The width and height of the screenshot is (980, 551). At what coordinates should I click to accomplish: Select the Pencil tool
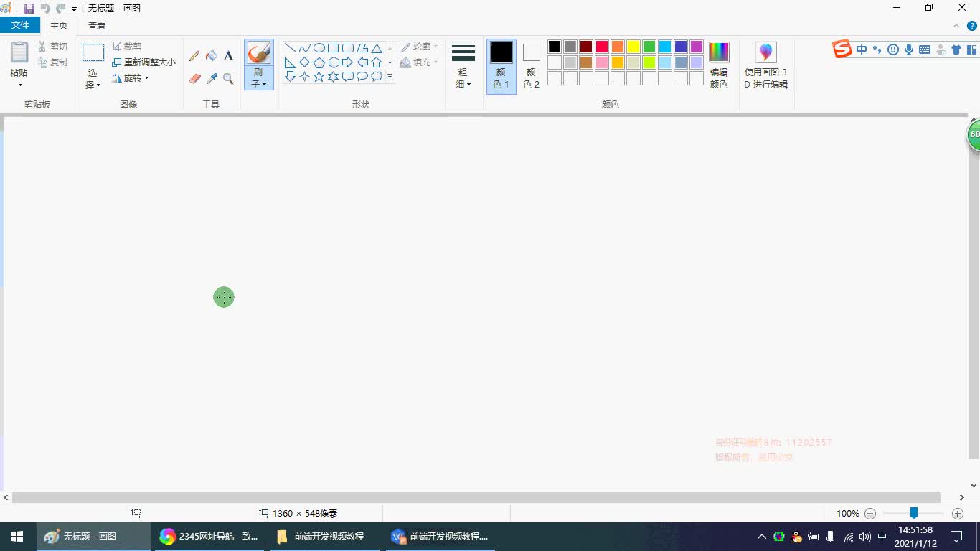[194, 56]
